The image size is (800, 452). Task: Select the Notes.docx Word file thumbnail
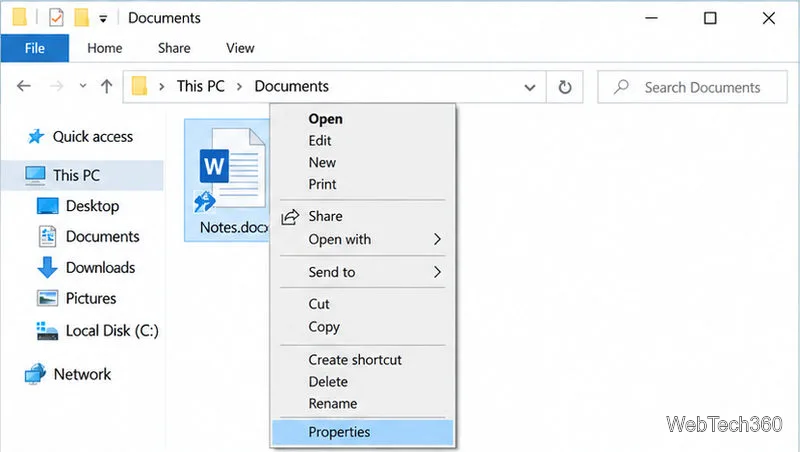[231, 169]
